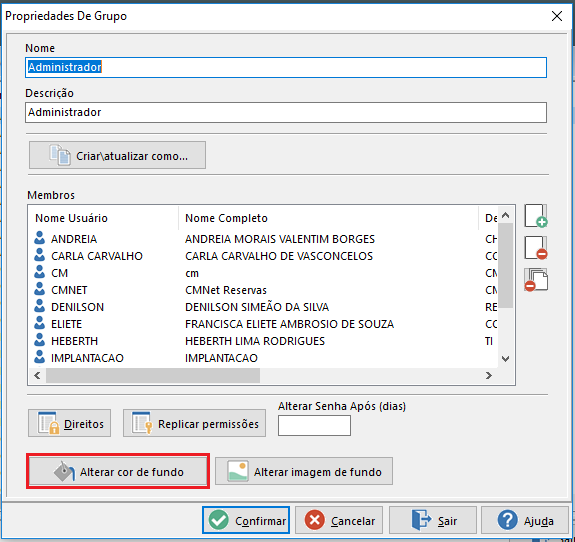Click user icon beside DENILSON
Image resolution: width=575 pixels, height=542 pixels.
tap(39, 306)
